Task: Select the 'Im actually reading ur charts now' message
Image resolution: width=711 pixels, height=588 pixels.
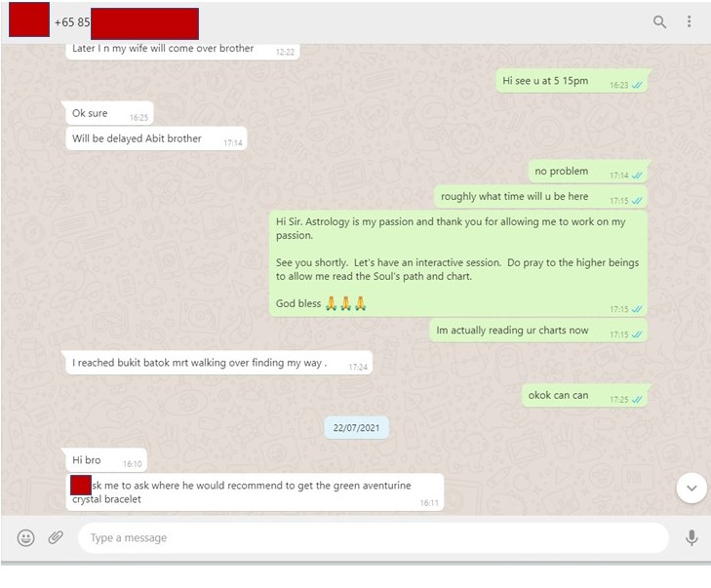Action: (538, 331)
